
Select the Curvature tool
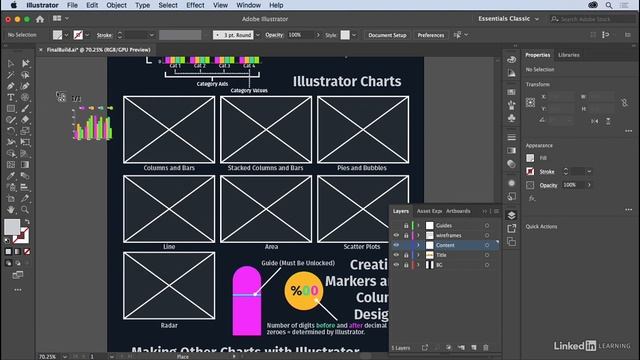tap(25, 86)
